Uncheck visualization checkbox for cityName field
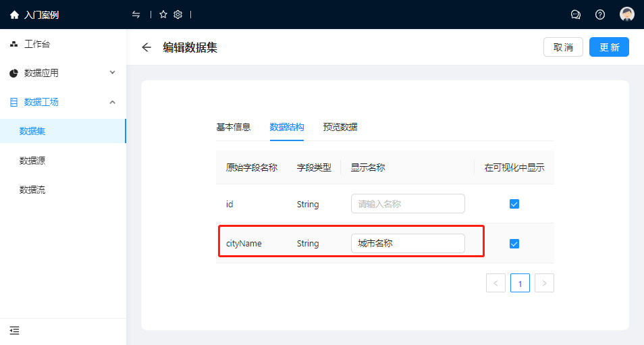The height and width of the screenshot is (345, 644). [x=514, y=244]
